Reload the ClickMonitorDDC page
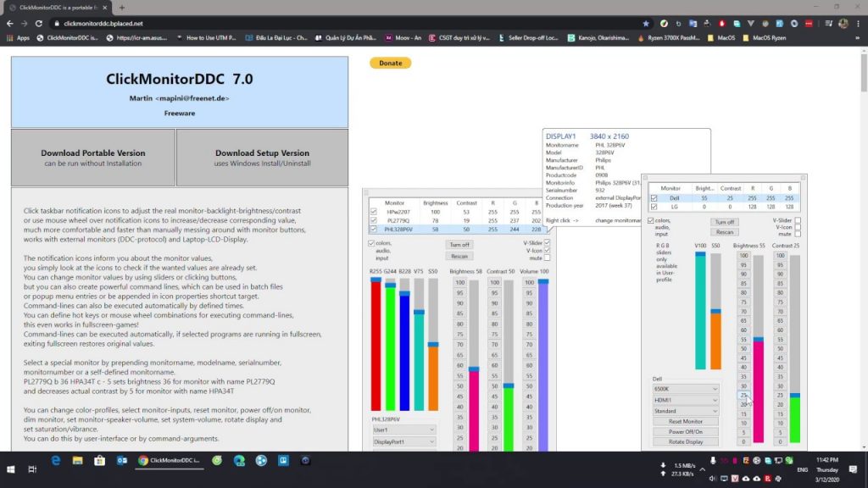This screenshot has width=868, height=488. [x=39, y=24]
